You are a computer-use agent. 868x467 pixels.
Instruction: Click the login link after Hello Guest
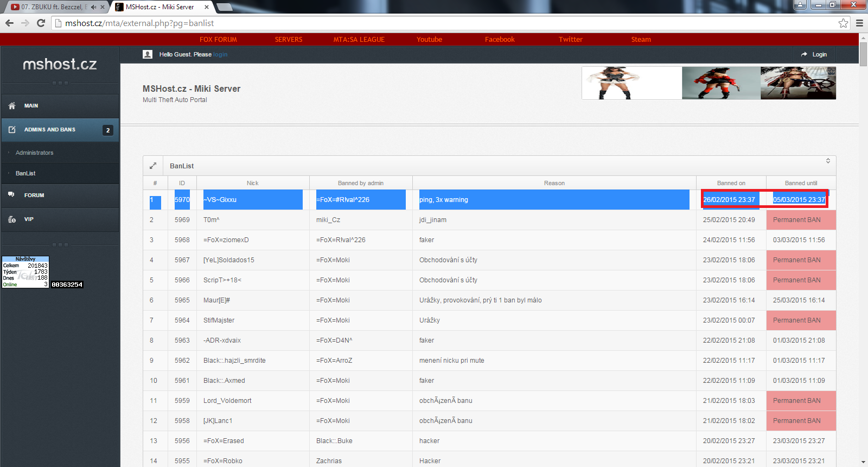(220, 54)
